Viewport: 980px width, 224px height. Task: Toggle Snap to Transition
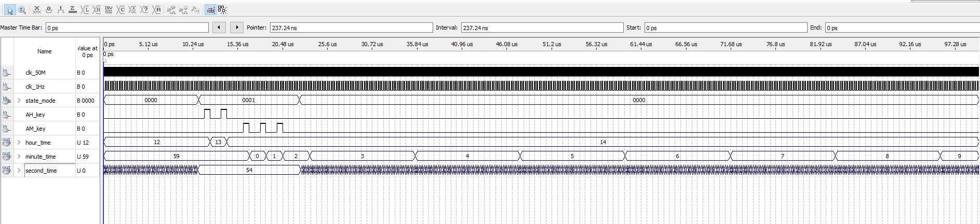(222, 10)
